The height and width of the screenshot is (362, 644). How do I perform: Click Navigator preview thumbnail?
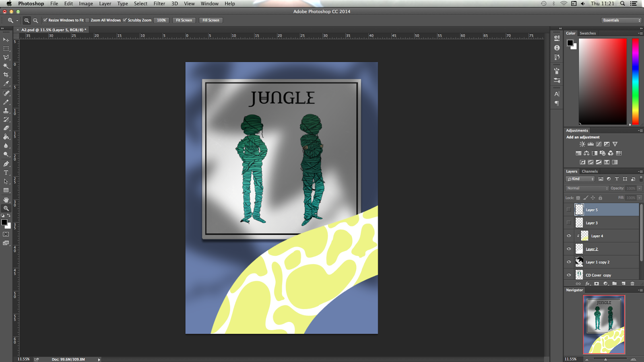604,325
